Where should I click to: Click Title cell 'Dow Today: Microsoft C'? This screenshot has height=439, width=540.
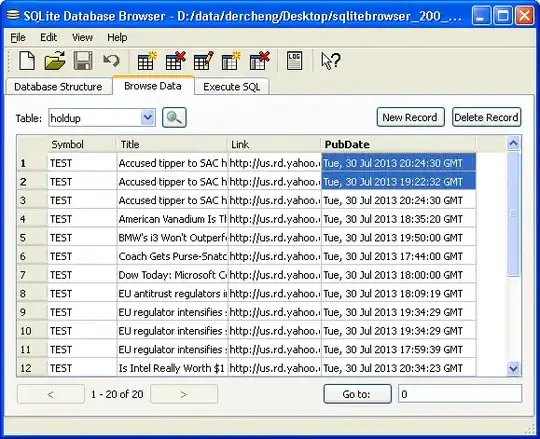click(x=172, y=275)
